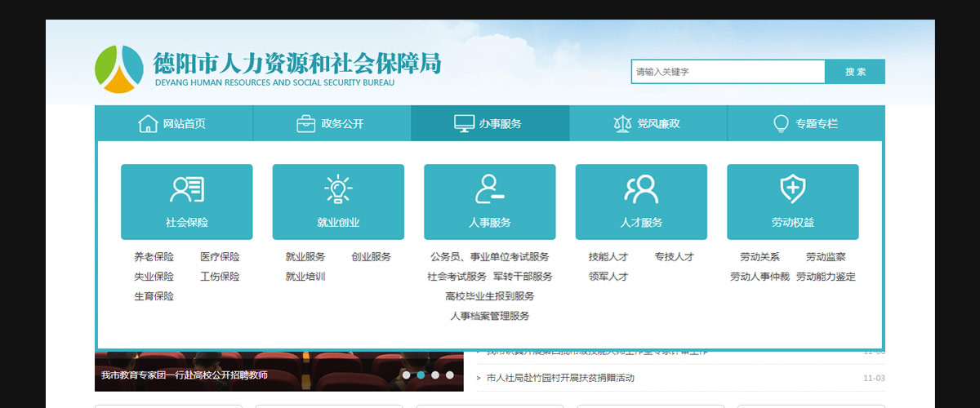Select the second carousel slide dot
Viewport: 980px width, 408px height.
tap(421, 375)
